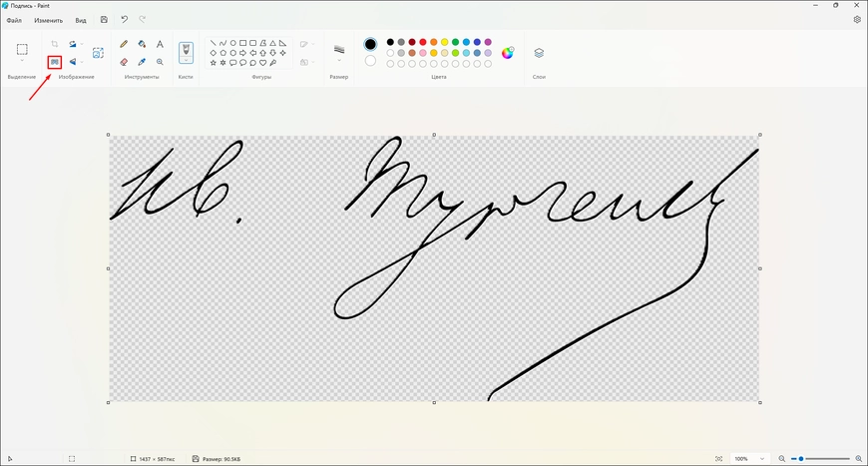Choose the right triangle shape
This screenshot has width=868, height=466.
coord(283,43)
